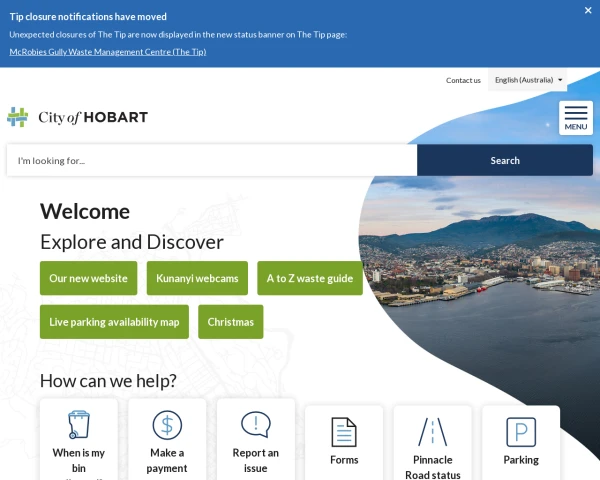Click the Parking P icon
Screen dimensions: 600x480
tap(521, 432)
